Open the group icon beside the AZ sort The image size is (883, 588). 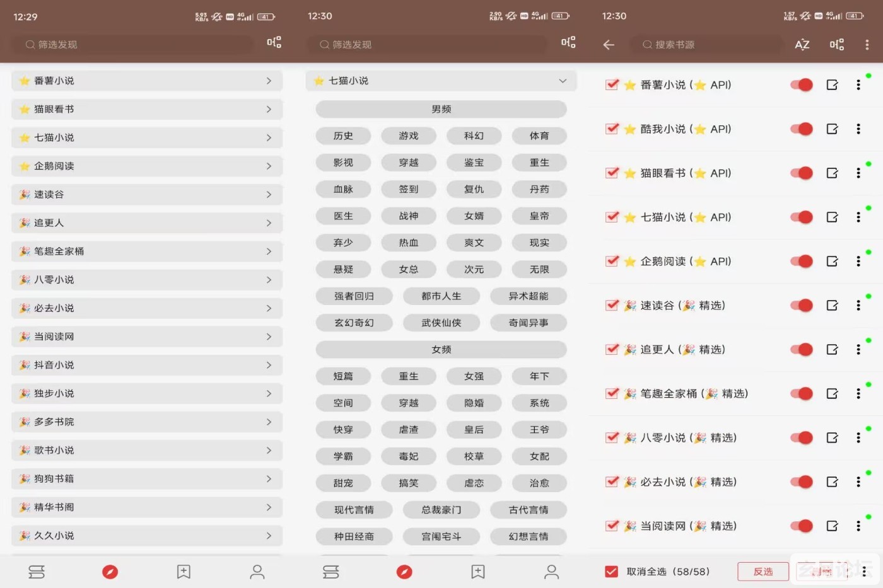pyautogui.click(x=836, y=44)
